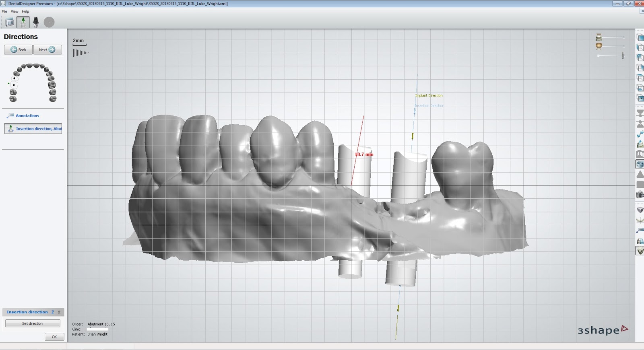Click the gray shaded cube icon in the right toolbar
This screenshot has height=350, width=644.
pyautogui.click(x=640, y=210)
